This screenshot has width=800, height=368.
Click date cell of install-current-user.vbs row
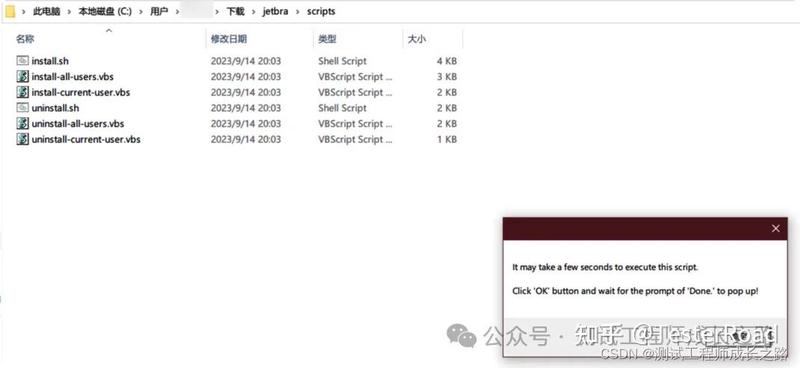tap(245, 92)
